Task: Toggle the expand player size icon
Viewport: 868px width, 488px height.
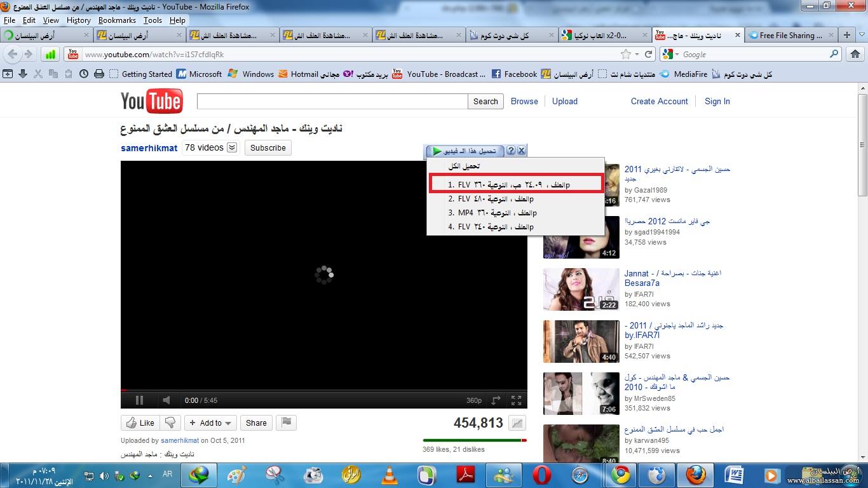Action: point(496,400)
